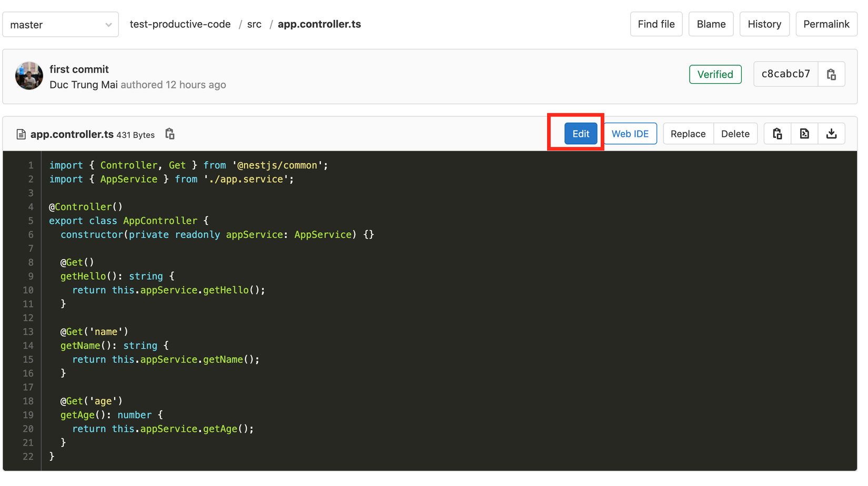Copy the file path of app.controller.ts

pyautogui.click(x=169, y=134)
